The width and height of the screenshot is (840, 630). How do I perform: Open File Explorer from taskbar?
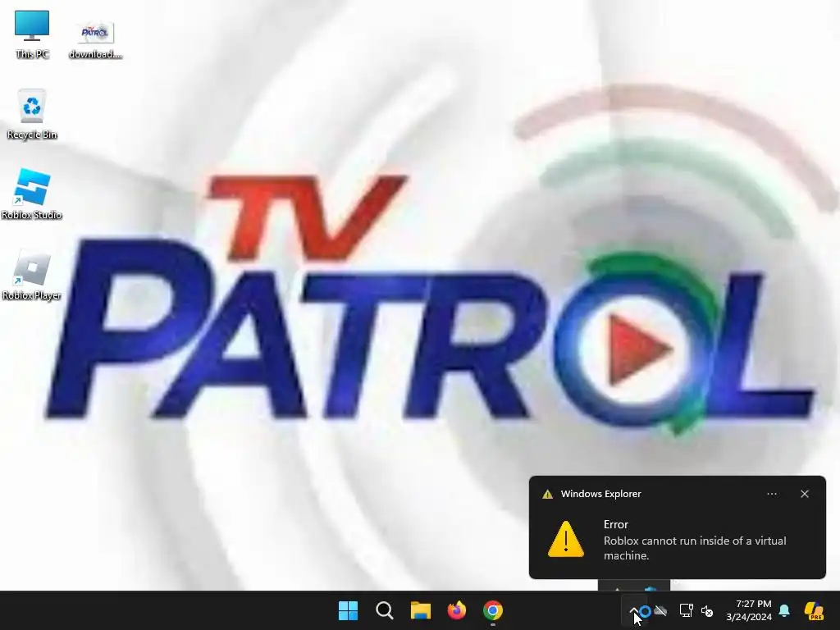(421, 610)
